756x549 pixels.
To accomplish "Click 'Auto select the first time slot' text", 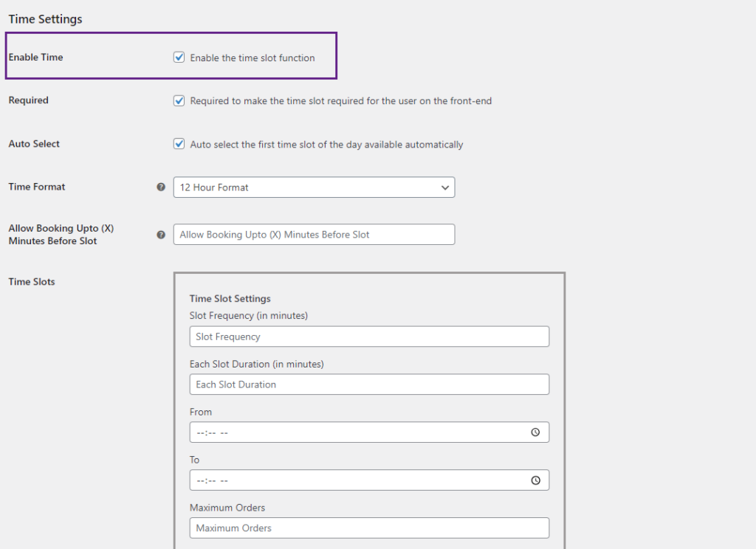I will [x=326, y=145].
